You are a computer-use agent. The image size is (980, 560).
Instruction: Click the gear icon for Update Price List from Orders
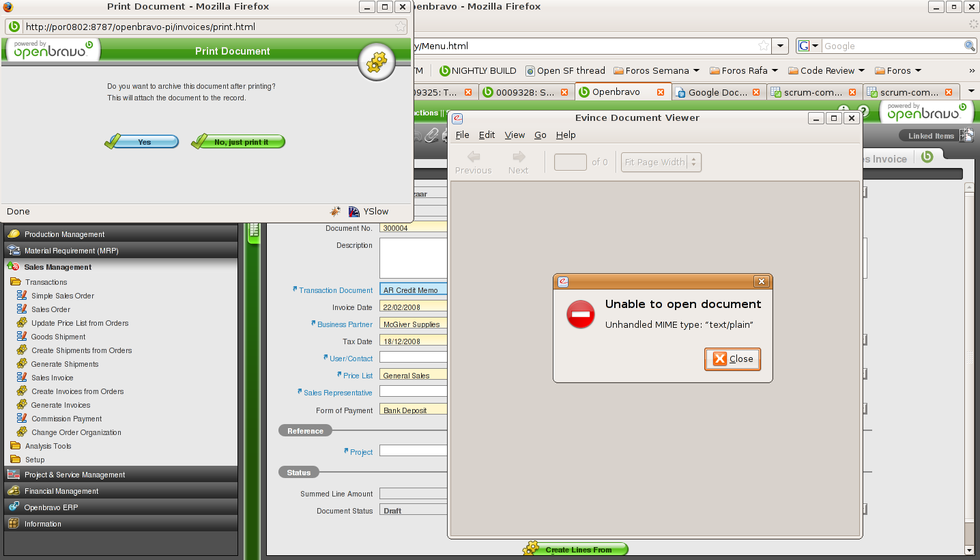[x=22, y=323]
